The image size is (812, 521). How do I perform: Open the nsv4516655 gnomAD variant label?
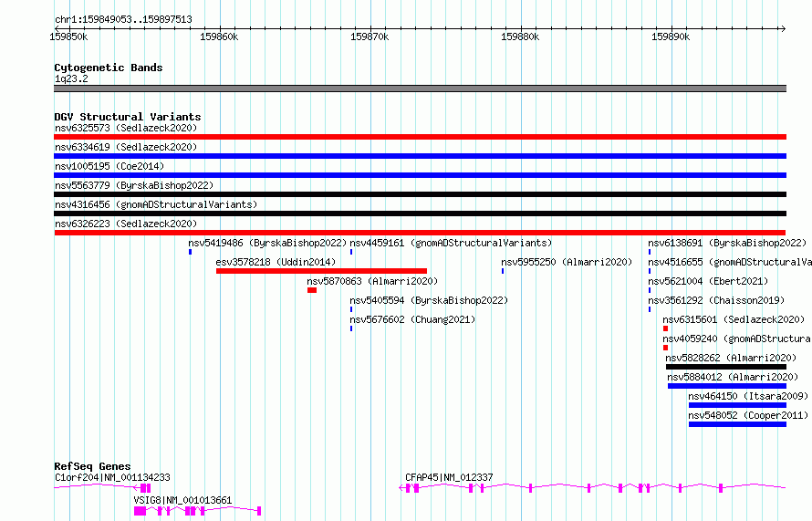click(x=730, y=262)
